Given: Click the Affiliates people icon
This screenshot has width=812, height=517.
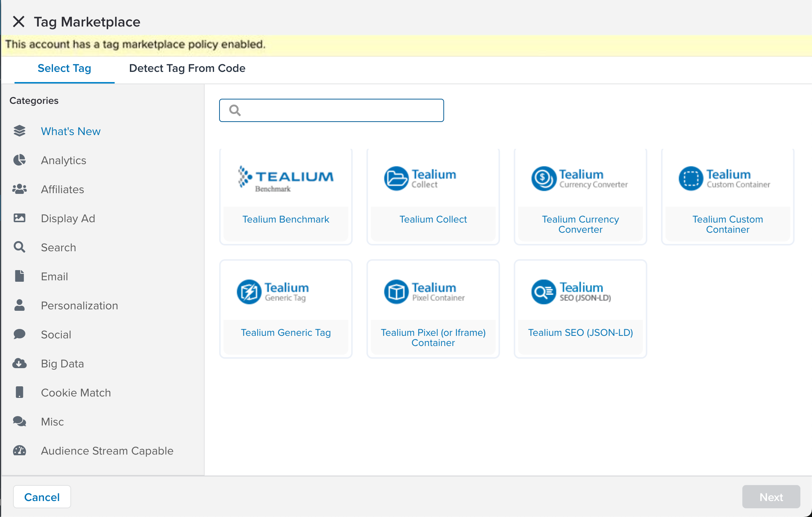Looking at the screenshot, I should coord(20,189).
